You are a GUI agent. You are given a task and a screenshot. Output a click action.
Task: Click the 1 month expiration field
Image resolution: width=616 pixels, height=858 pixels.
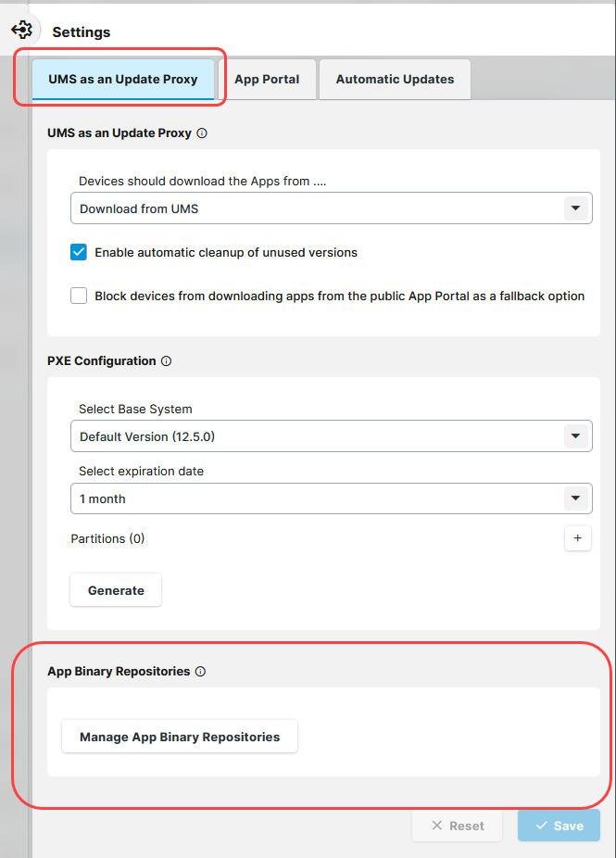pos(315,498)
